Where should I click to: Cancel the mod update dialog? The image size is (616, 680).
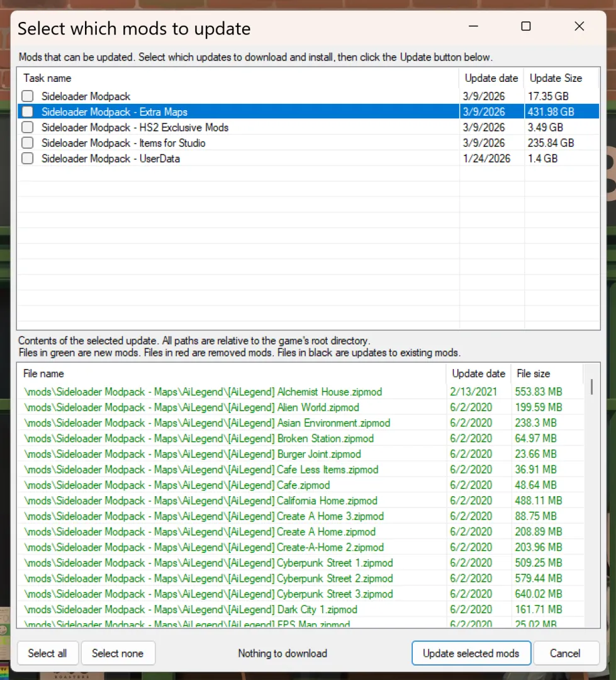[x=565, y=653]
